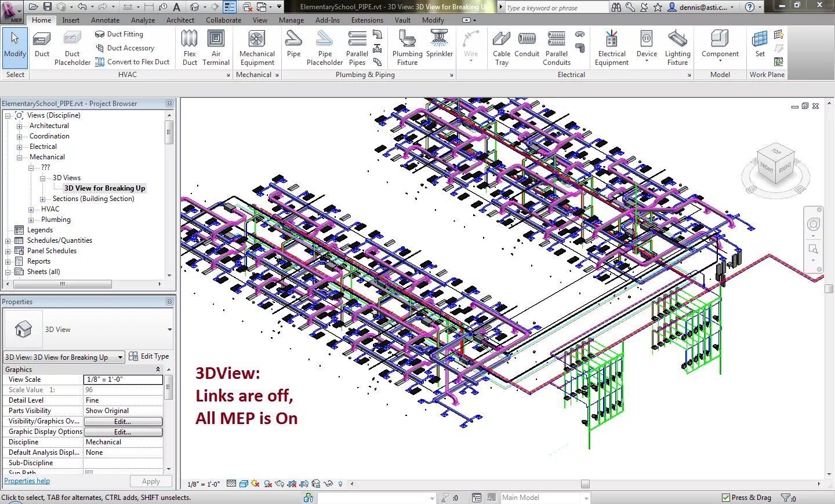
Task: Open the Vault ribbon tab
Action: (402, 20)
